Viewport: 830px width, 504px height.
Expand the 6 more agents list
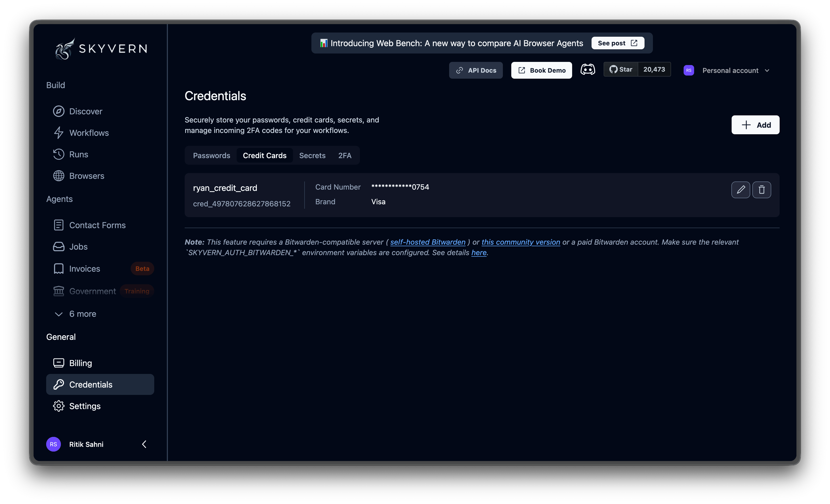[x=75, y=314]
